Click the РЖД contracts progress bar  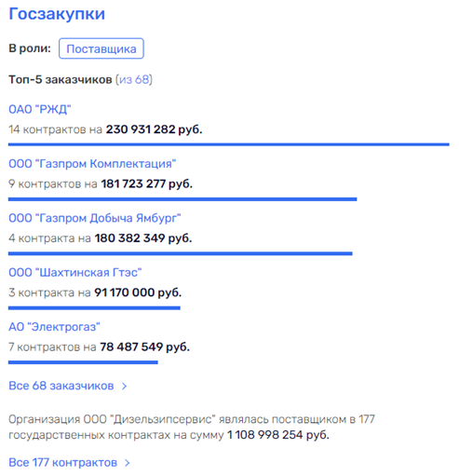pos(229,144)
